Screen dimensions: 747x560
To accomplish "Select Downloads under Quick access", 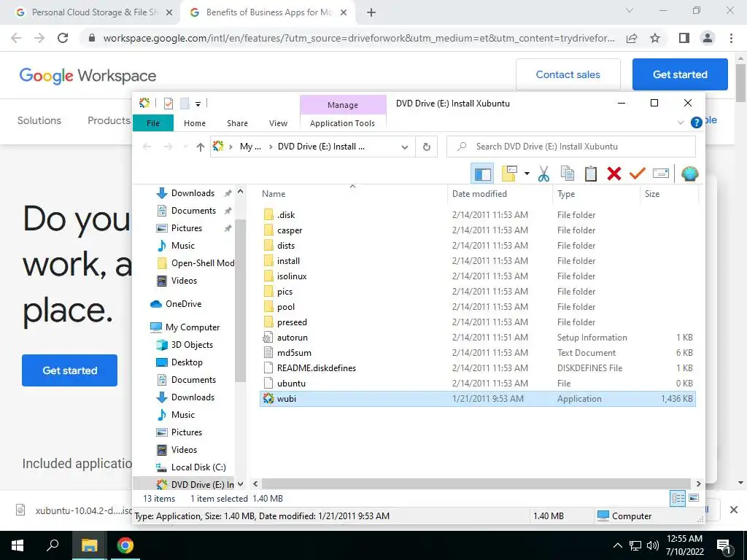I will click(193, 192).
